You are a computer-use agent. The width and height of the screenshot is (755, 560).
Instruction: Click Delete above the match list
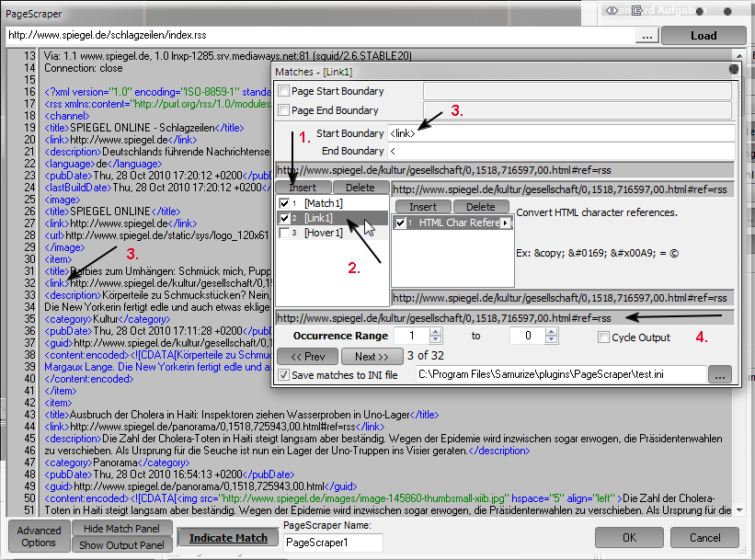tap(360, 188)
